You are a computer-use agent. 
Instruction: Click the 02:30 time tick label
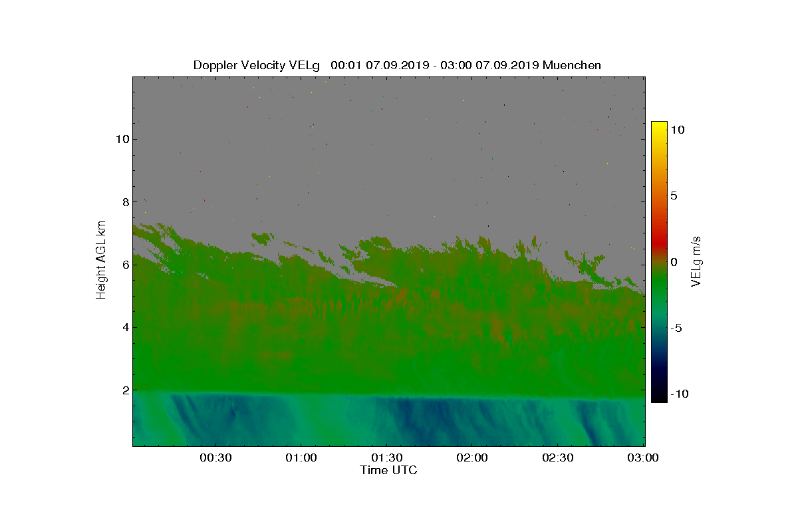tap(559, 458)
